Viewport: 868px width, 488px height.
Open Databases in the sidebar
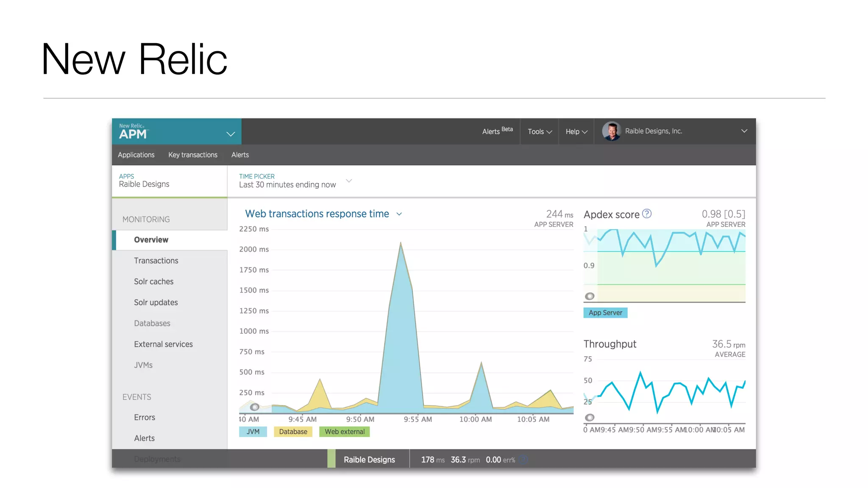(152, 323)
